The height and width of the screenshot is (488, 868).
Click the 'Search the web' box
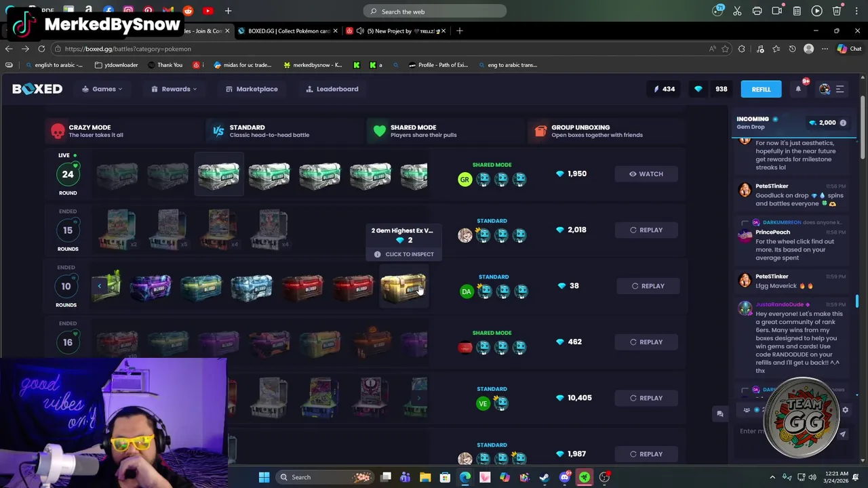pyautogui.click(x=435, y=12)
